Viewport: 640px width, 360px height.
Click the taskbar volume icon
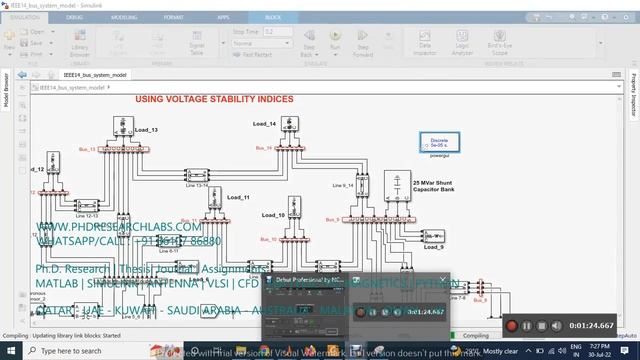562,351
